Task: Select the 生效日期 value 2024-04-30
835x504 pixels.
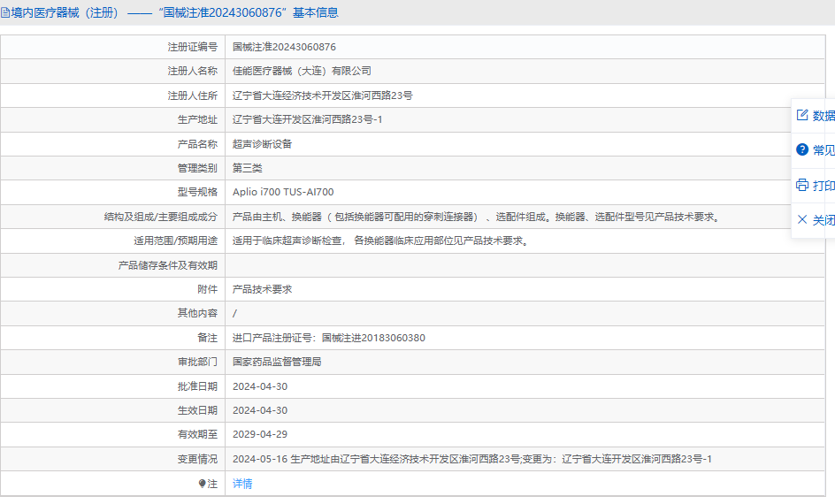Action: (x=260, y=410)
